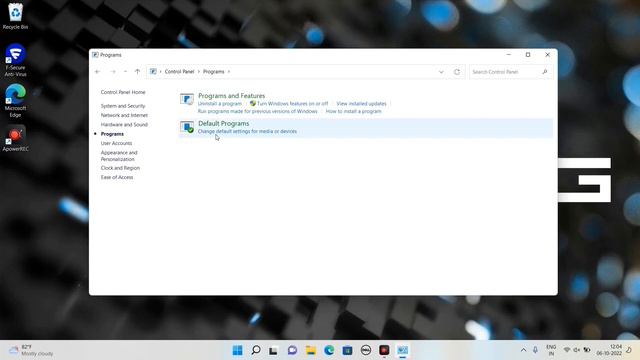The image size is (640, 360).
Task: Expand the address bar history dropdown
Action: coord(441,72)
